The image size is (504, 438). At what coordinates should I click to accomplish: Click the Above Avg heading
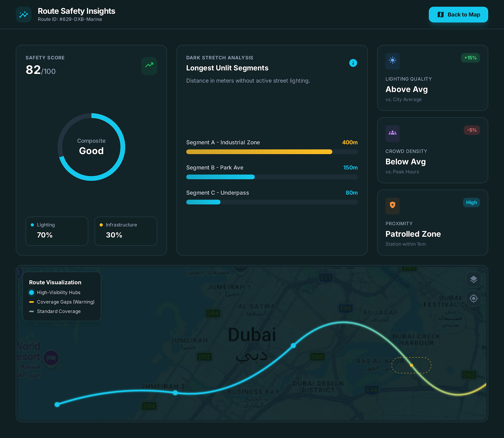(x=406, y=89)
